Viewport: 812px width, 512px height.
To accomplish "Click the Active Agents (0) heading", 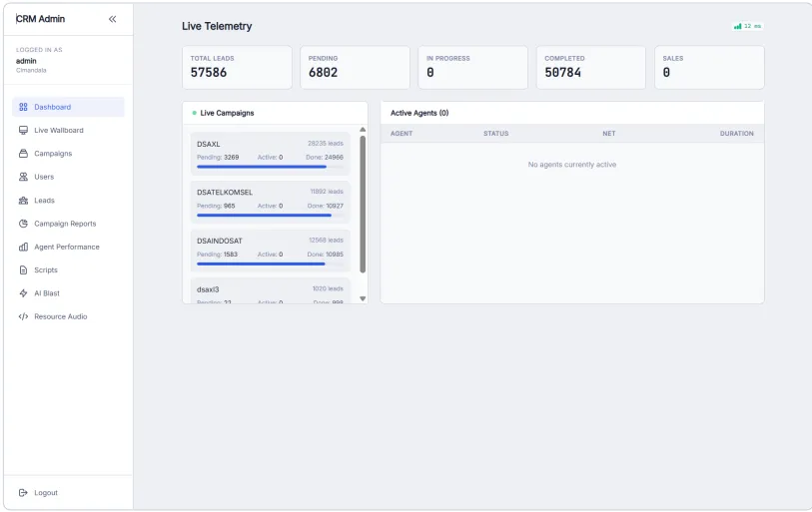I will coord(419,113).
